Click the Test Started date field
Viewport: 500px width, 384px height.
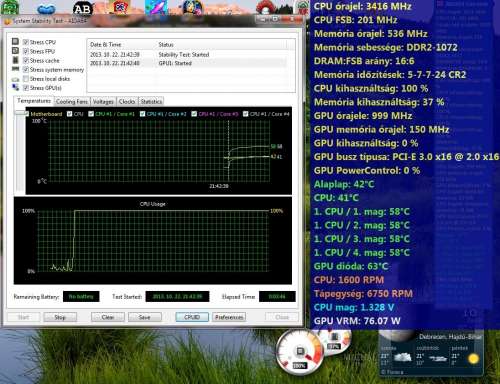tap(177, 296)
